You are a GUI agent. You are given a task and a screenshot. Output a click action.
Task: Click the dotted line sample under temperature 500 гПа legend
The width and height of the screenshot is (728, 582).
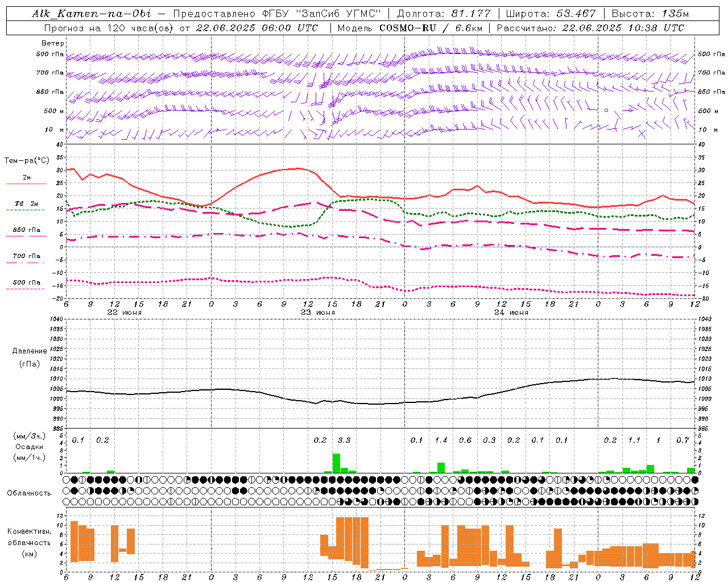click(26, 289)
